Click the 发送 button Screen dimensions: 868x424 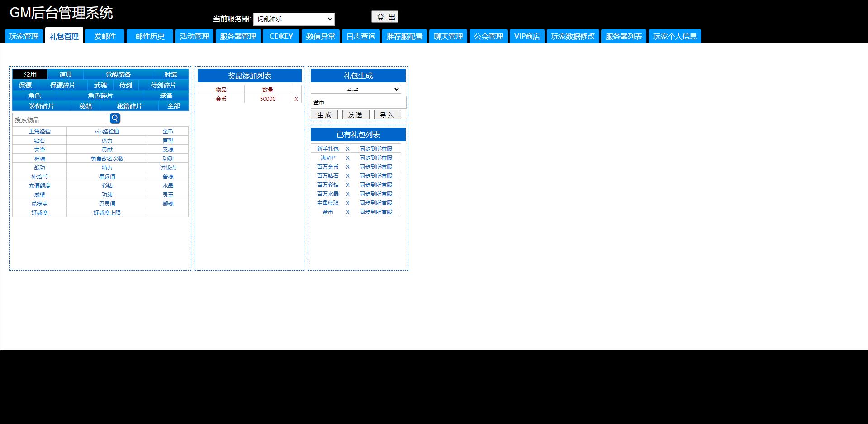point(356,115)
